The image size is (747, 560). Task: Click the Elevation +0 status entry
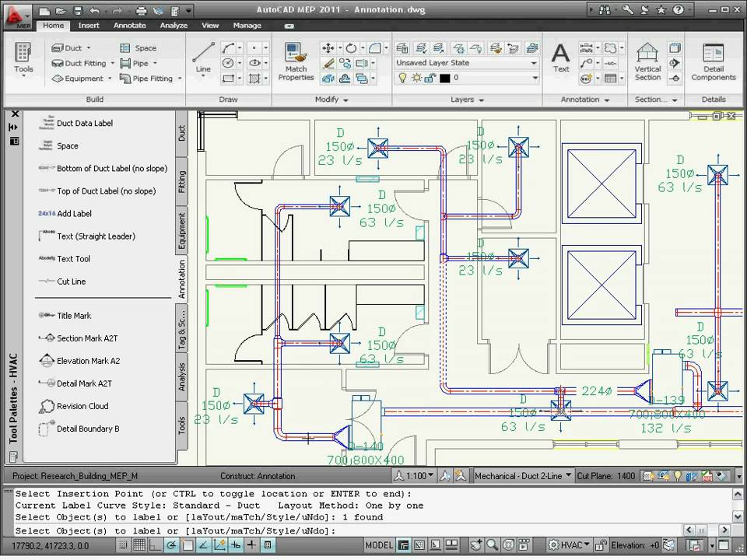pyautogui.click(x=635, y=544)
